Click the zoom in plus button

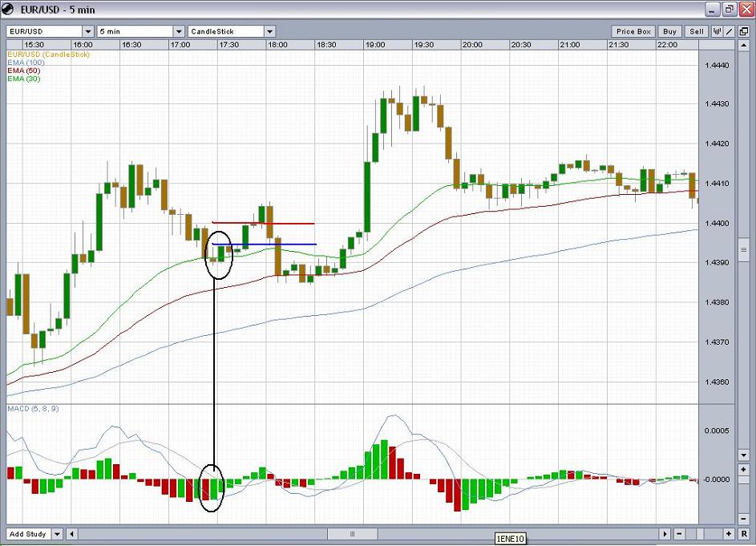[x=728, y=534]
